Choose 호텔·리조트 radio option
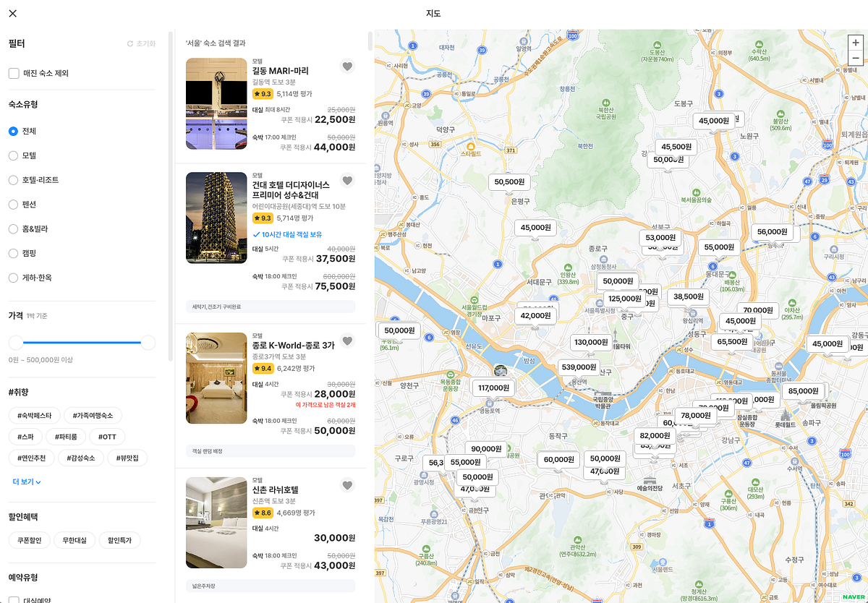868x603 pixels. [x=13, y=180]
